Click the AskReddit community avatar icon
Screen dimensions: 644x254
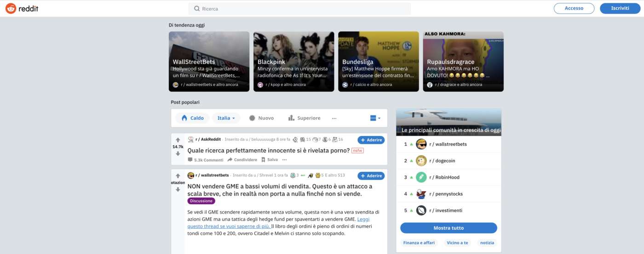click(191, 139)
